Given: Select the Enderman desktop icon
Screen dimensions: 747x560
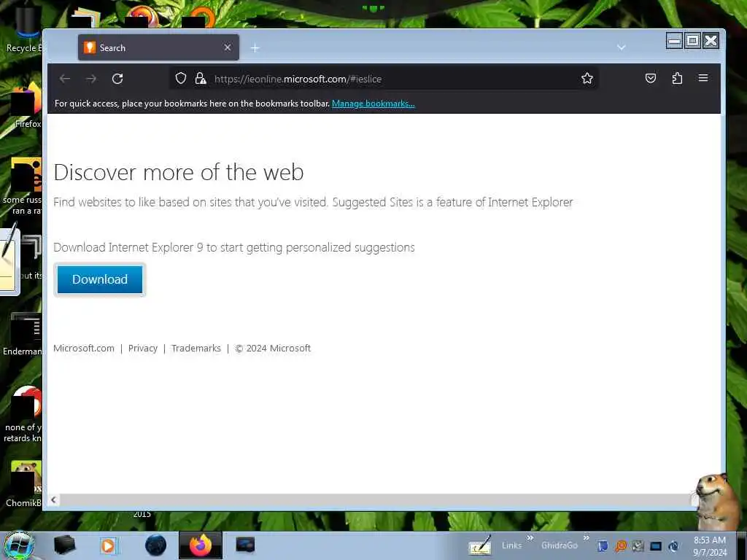Looking at the screenshot, I should coord(23,334).
